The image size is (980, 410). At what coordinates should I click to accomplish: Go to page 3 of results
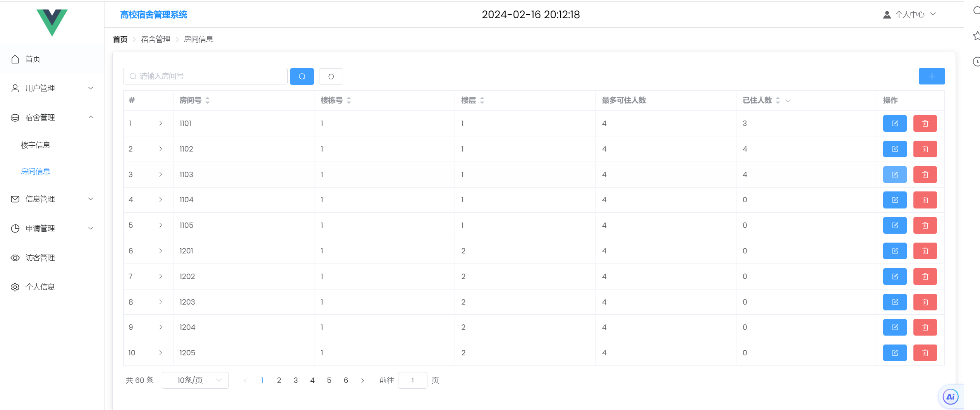295,380
